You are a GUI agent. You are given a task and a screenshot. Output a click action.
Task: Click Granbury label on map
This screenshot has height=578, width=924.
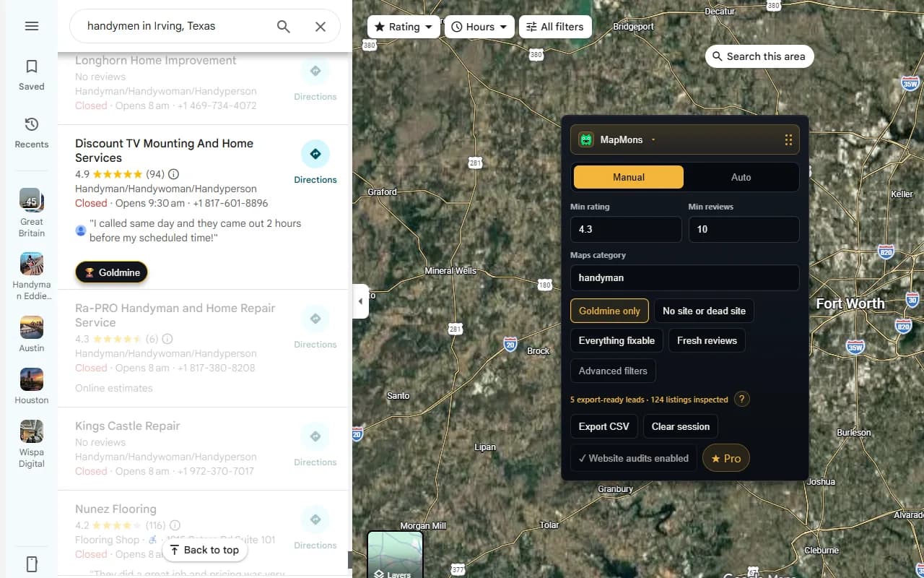[616, 489]
